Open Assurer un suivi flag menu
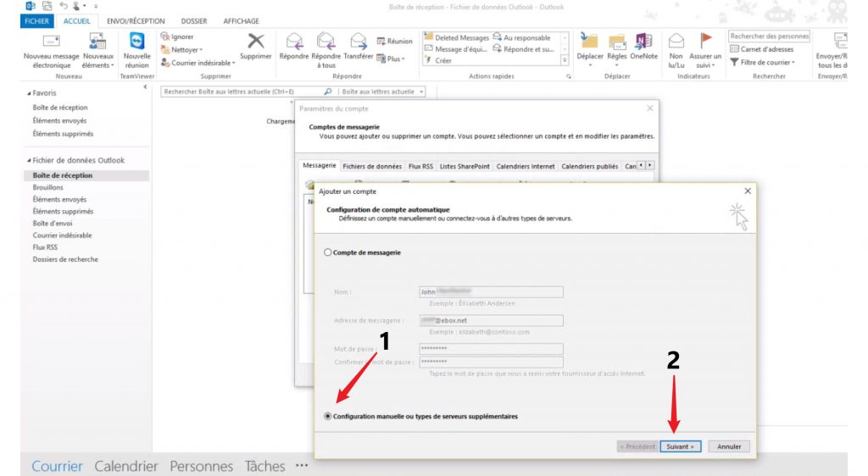The width and height of the screenshot is (868, 476). [705, 51]
